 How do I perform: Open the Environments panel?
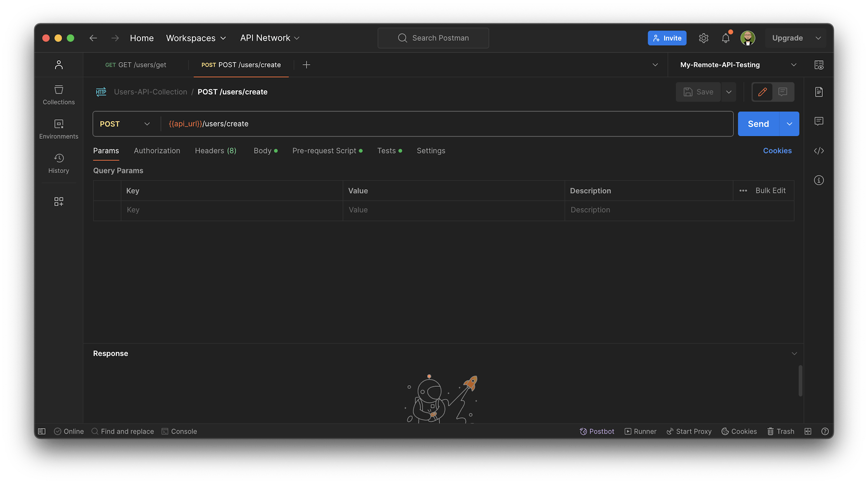coord(59,128)
